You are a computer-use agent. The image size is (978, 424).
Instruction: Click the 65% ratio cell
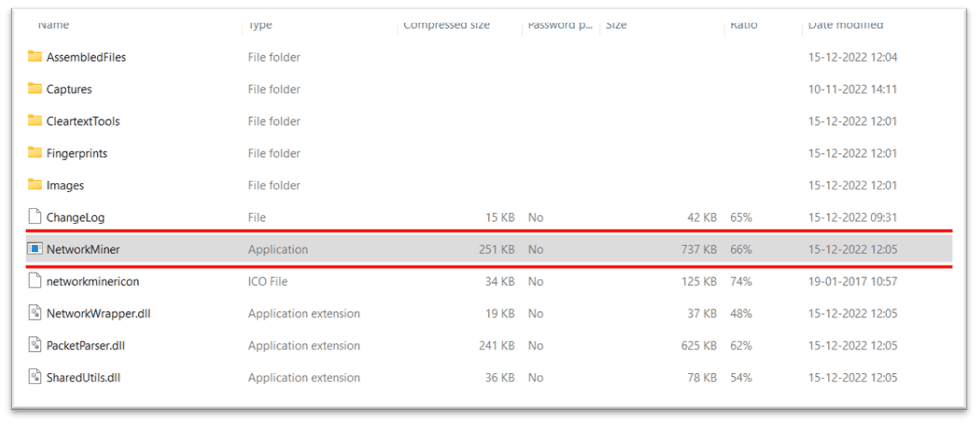coord(741,218)
